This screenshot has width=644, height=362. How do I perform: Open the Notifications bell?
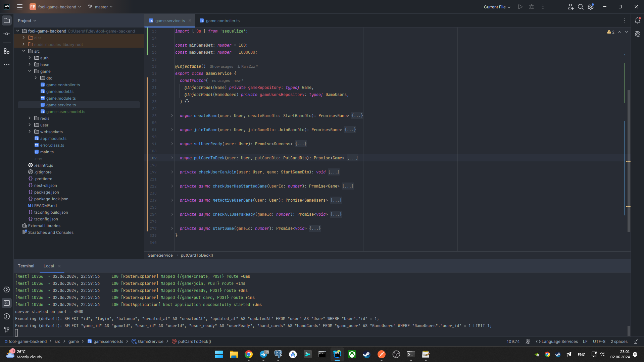(x=638, y=20)
